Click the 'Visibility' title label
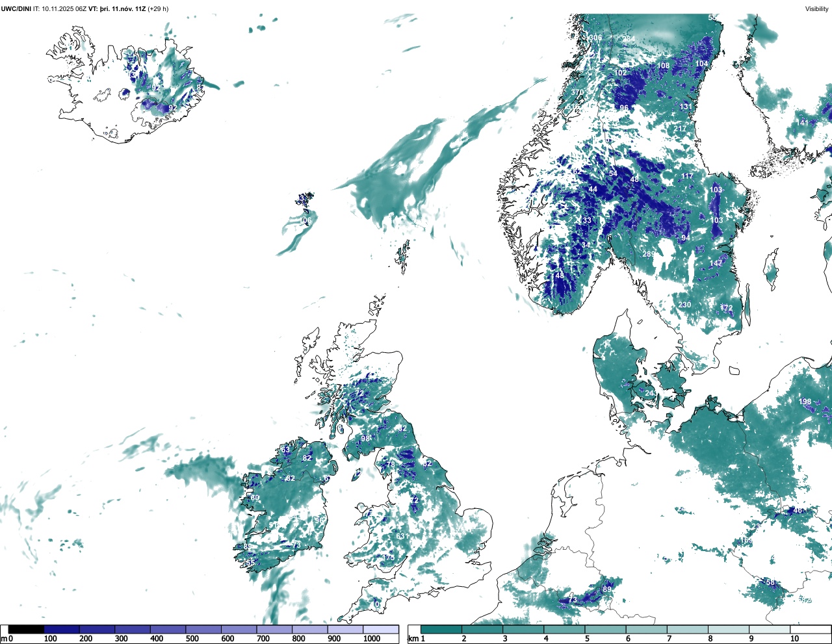 pos(817,8)
